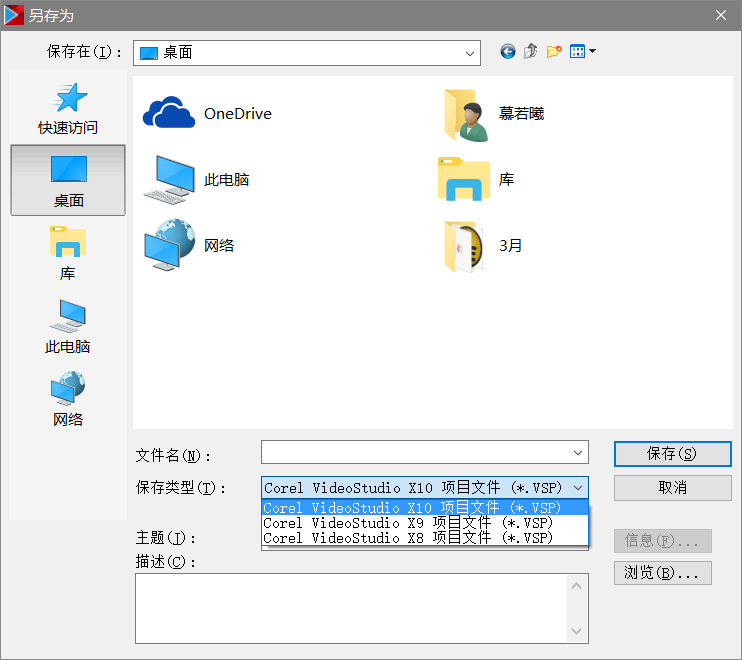Select 网络 in the file list
The image size is (742, 660).
[189, 245]
